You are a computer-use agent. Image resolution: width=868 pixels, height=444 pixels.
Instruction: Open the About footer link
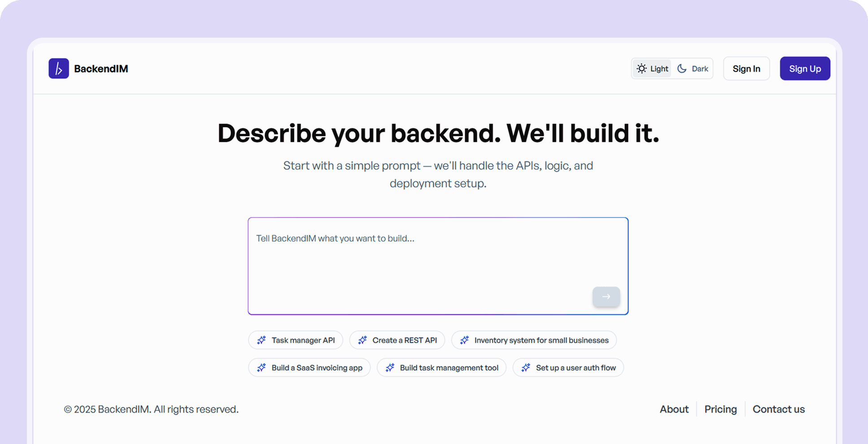click(x=674, y=409)
